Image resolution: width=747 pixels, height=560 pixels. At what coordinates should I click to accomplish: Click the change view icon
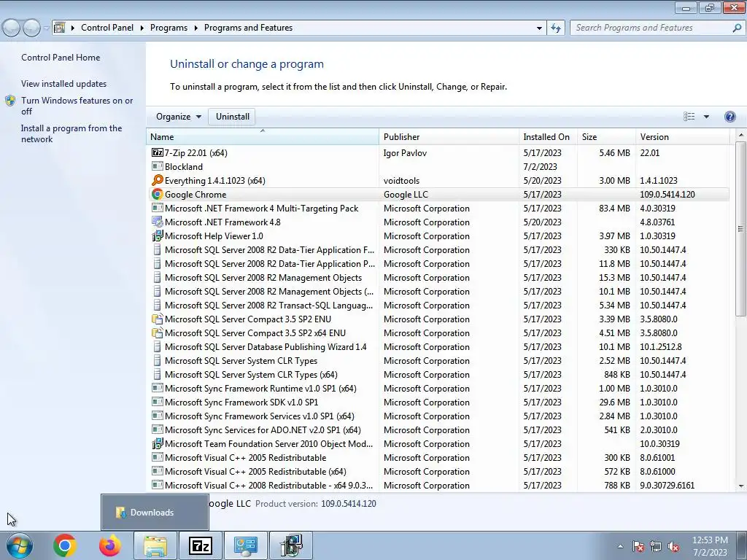(x=689, y=117)
